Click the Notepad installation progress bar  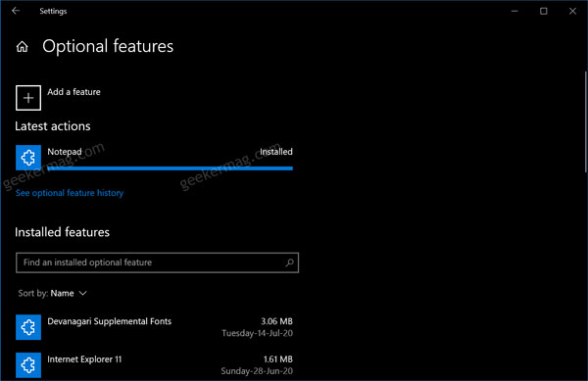click(x=170, y=168)
